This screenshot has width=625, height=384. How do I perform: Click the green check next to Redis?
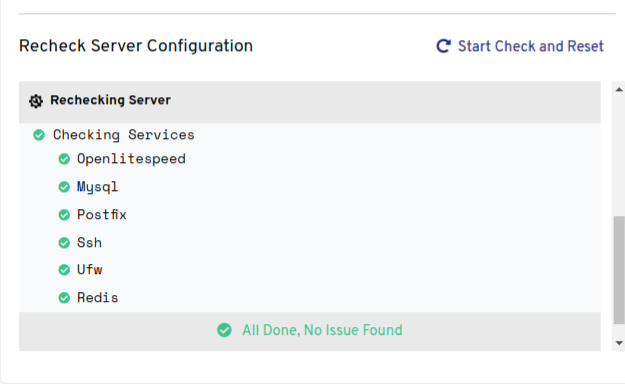pos(64,298)
